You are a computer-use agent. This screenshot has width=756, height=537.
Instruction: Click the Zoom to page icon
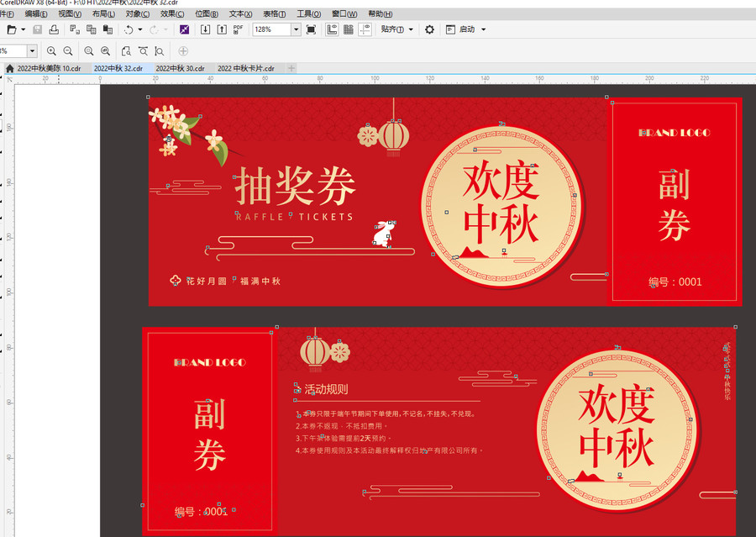[126, 50]
